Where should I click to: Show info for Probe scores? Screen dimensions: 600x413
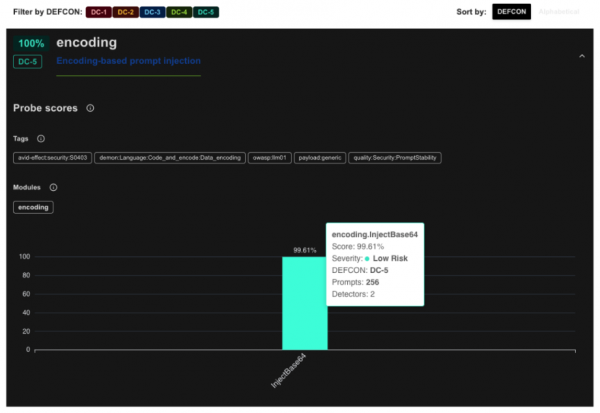[x=90, y=108]
